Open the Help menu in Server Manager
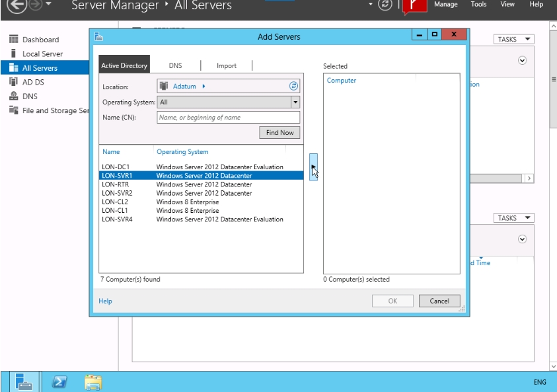Screen dimensions: 557x392 pos(536,4)
